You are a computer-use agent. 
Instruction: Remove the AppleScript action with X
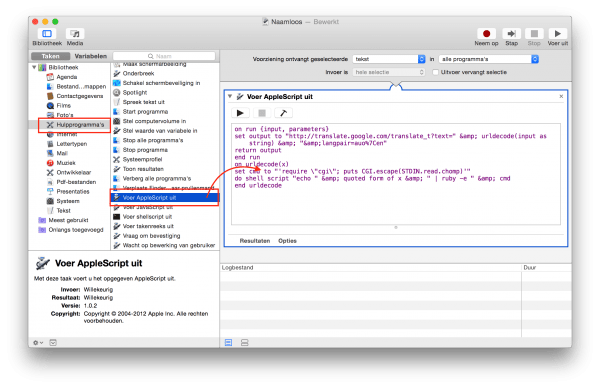561,97
